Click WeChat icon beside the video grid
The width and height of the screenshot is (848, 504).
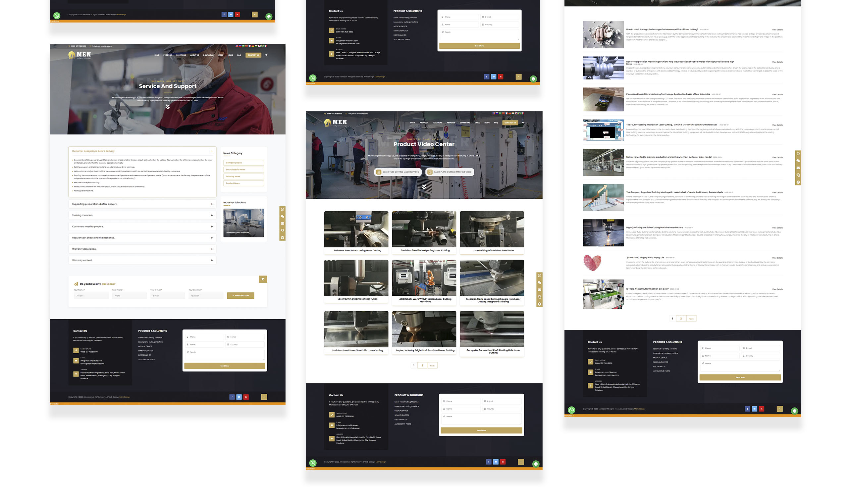pyautogui.click(x=539, y=282)
